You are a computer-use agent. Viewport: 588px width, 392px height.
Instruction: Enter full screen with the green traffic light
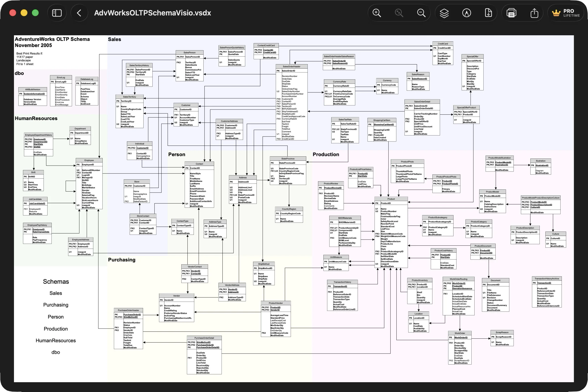click(x=35, y=12)
